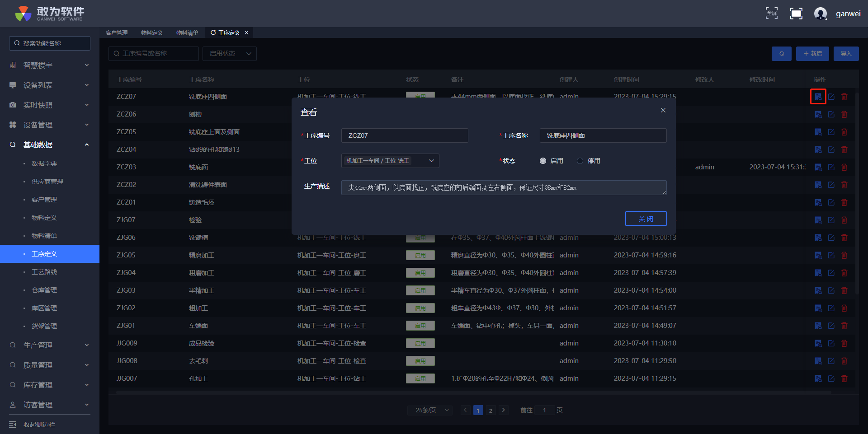Open 工艺路线 in the sidebar
The image size is (868, 434).
point(44,272)
